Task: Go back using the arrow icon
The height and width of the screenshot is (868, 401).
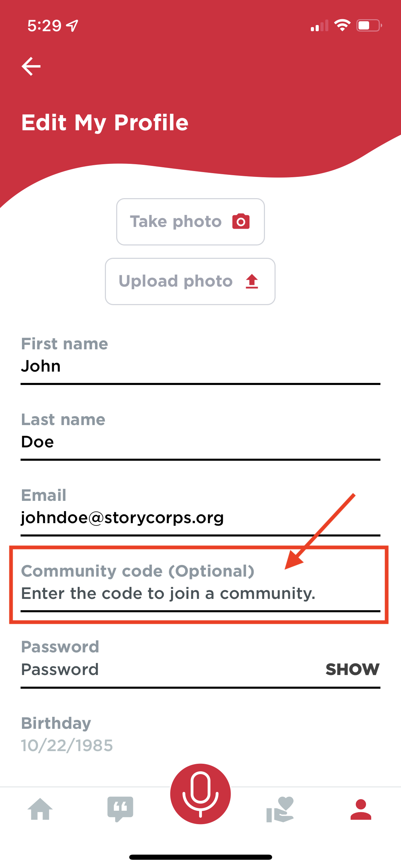Action: 31,66
